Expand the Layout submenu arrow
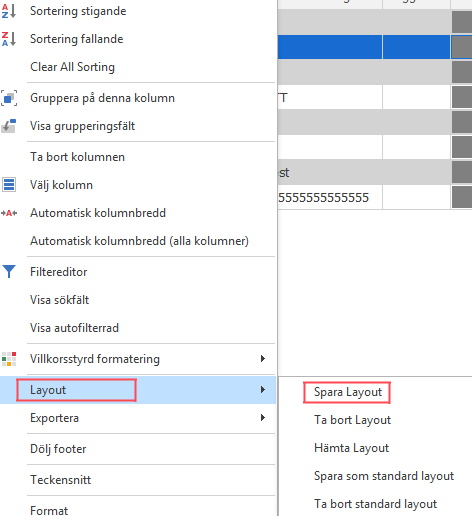The height and width of the screenshot is (516, 472). (x=263, y=389)
